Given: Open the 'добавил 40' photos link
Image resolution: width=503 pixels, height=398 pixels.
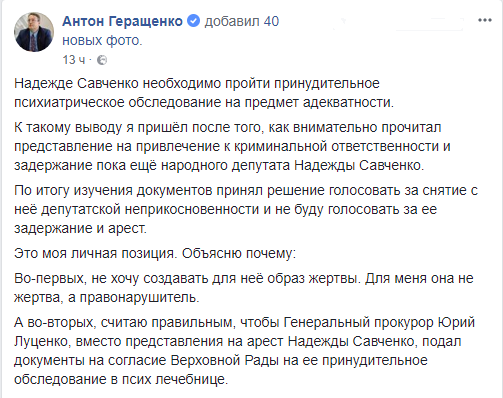Looking at the screenshot, I should (x=242, y=21).
